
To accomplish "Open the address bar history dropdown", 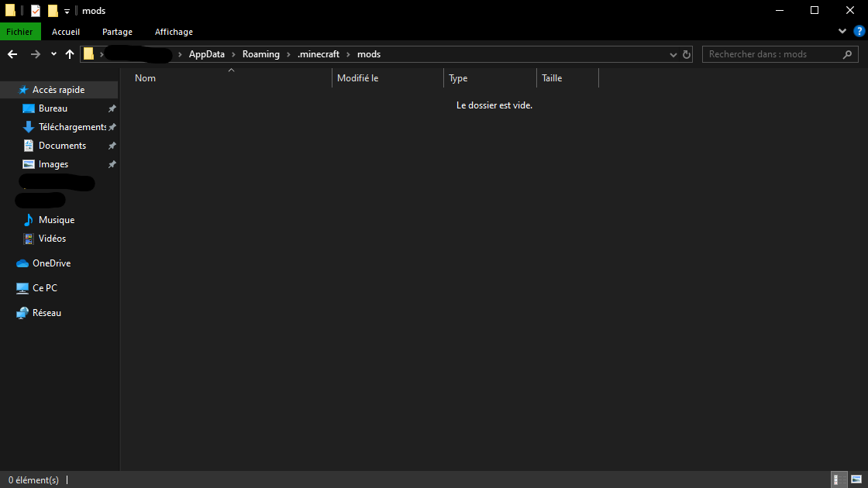I will (x=673, y=55).
